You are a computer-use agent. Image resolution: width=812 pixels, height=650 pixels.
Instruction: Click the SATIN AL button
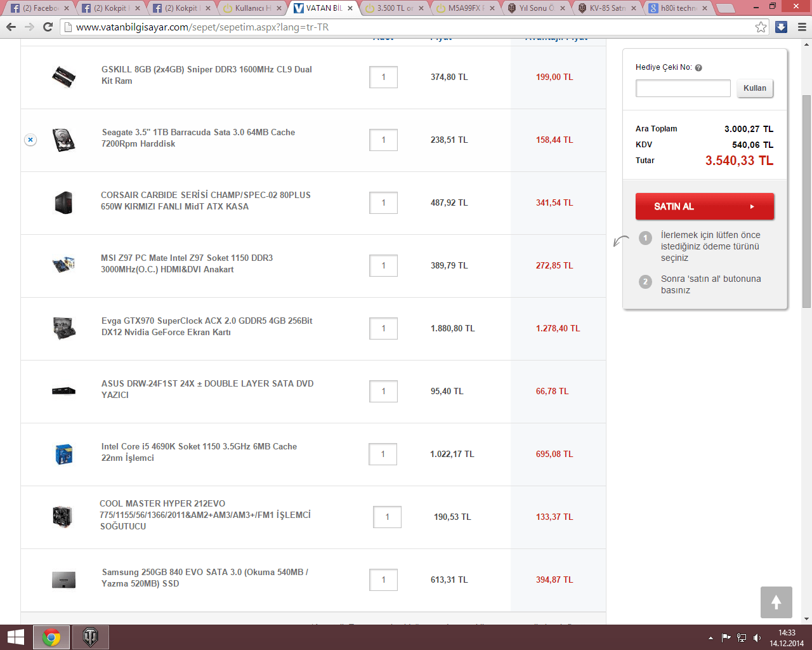pos(705,206)
